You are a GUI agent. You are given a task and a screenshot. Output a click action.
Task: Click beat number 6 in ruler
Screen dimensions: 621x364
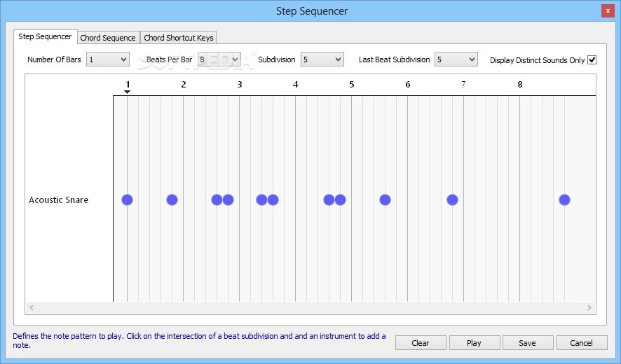[407, 84]
